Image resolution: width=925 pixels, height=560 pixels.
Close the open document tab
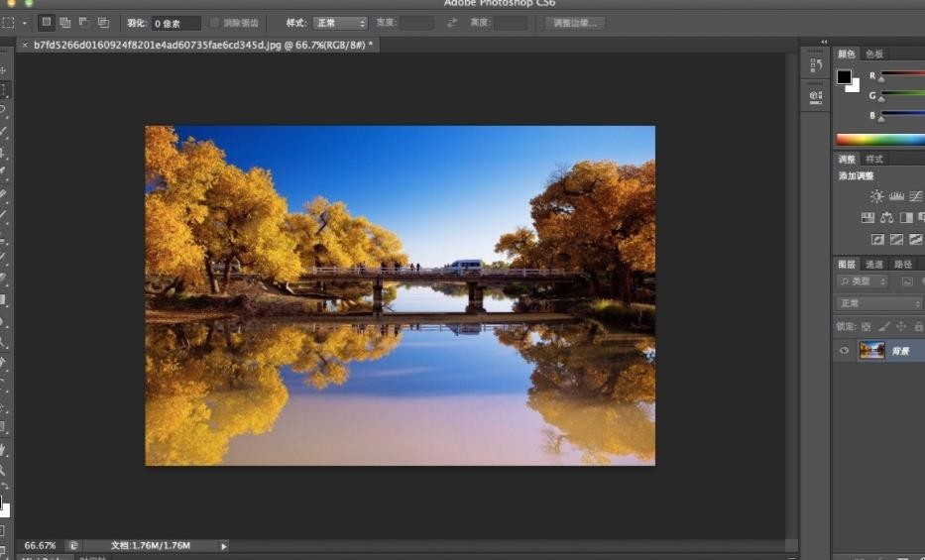(25, 45)
